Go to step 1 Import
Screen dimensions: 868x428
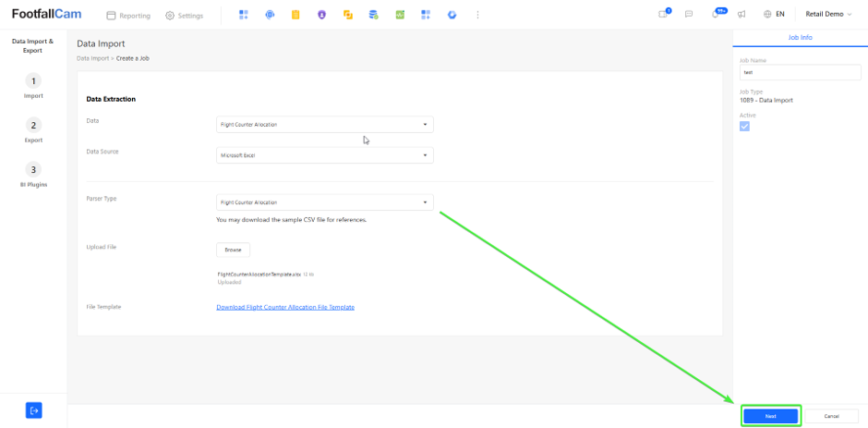click(33, 86)
